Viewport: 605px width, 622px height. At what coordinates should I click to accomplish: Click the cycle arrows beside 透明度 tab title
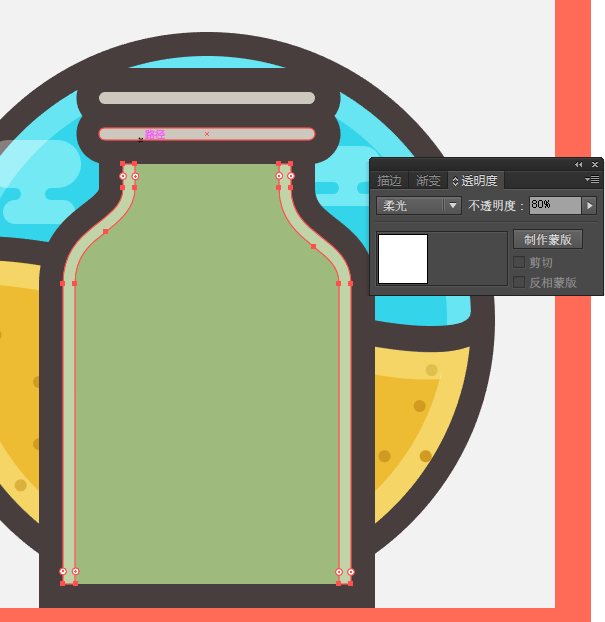(456, 181)
